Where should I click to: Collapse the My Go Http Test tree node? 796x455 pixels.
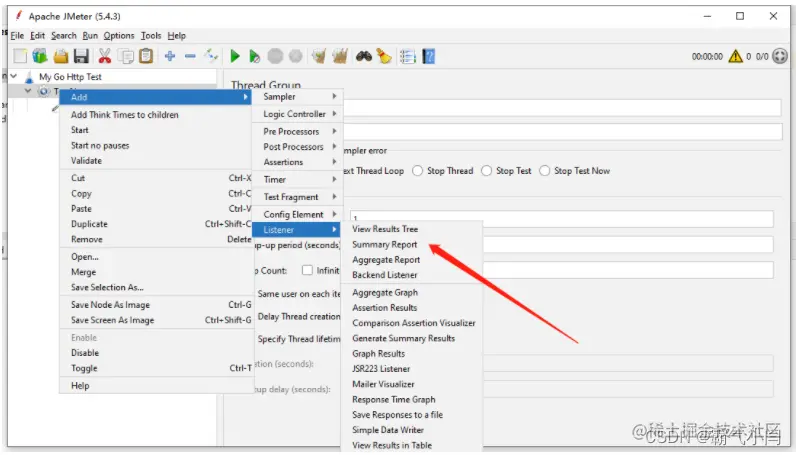point(14,76)
